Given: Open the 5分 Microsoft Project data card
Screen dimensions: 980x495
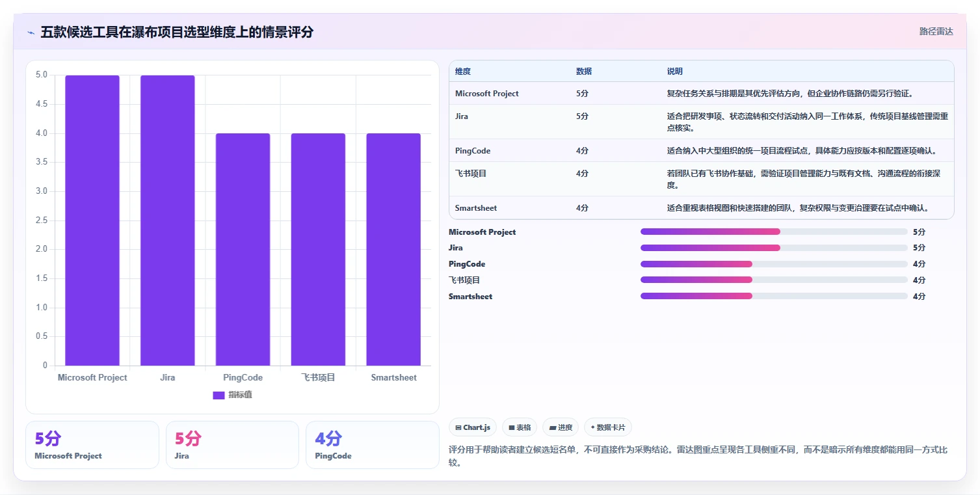Looking at the screenshot, I should (92, 445).
